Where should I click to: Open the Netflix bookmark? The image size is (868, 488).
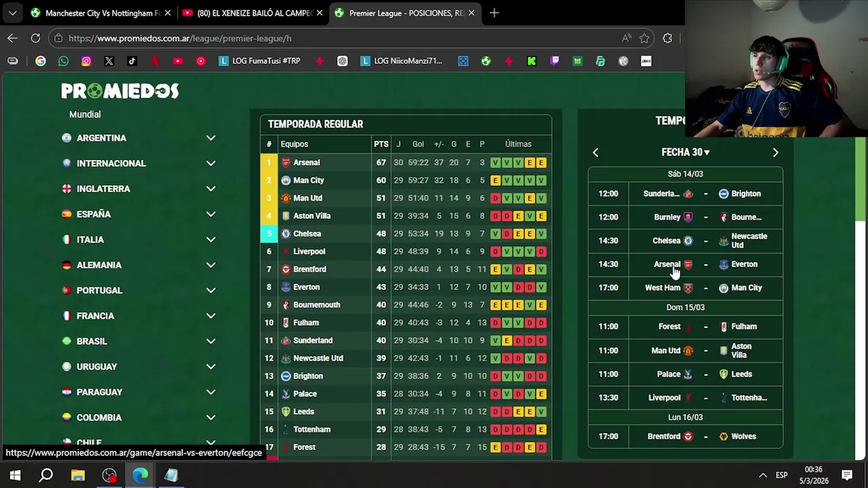tap(155, 61)
